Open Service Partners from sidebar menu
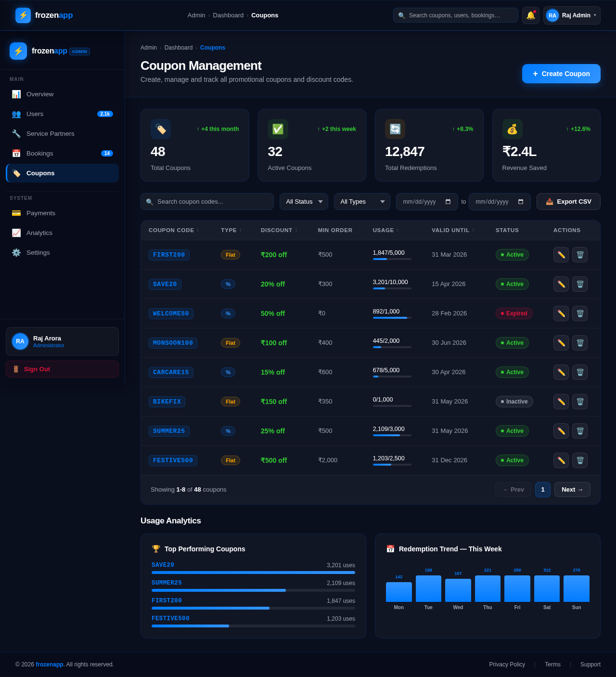Image resolution: width=616 pixels, height=677 pixels. (51, 134)
